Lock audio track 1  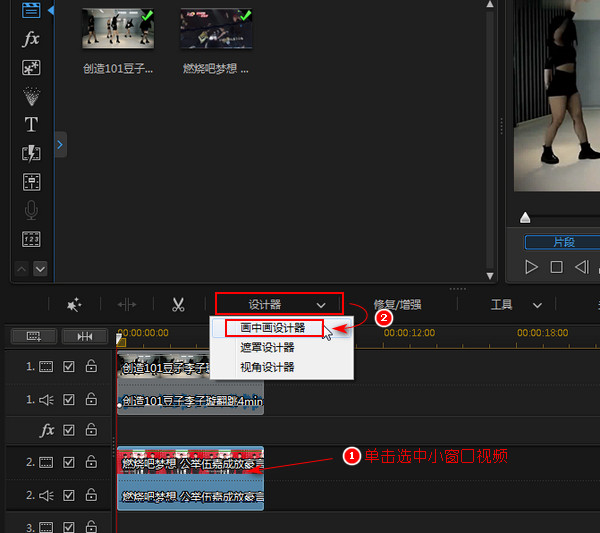pyautogui.click(x=91, y=399)
